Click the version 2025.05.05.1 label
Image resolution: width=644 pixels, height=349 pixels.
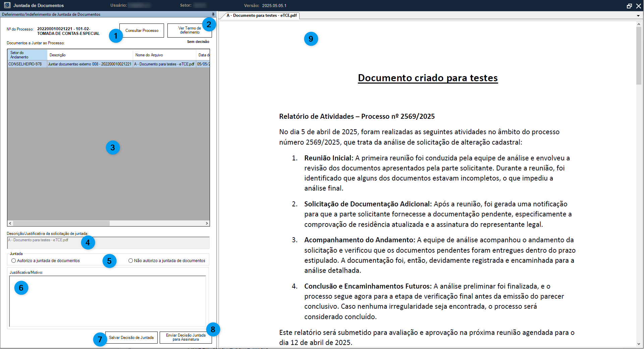[274, 6]
